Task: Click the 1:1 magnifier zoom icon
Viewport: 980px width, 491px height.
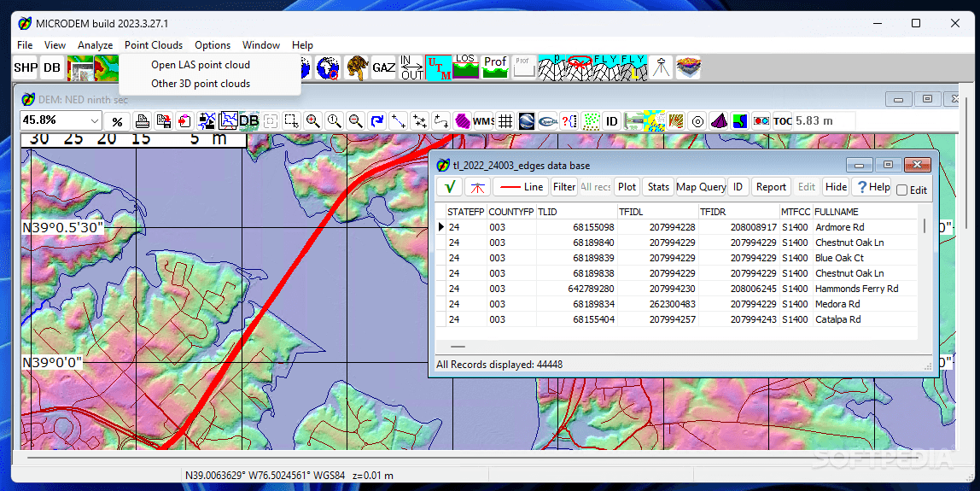Action: tap(335, 120)
